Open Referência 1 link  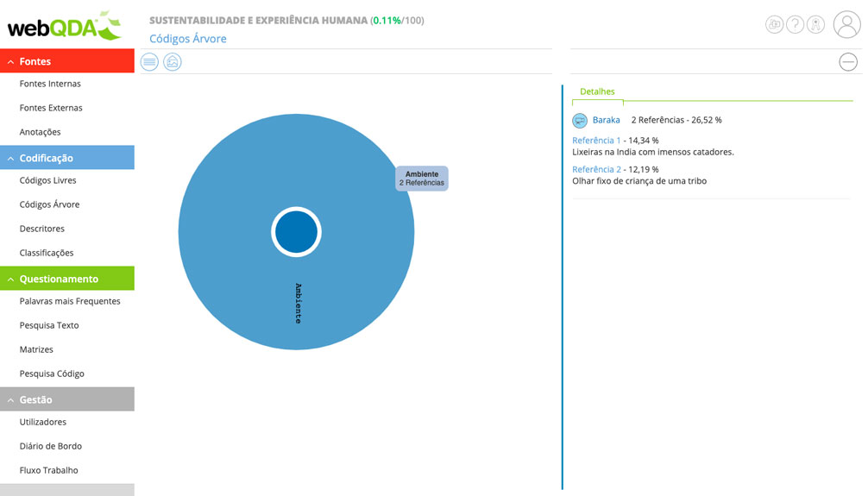pos(596,141)
